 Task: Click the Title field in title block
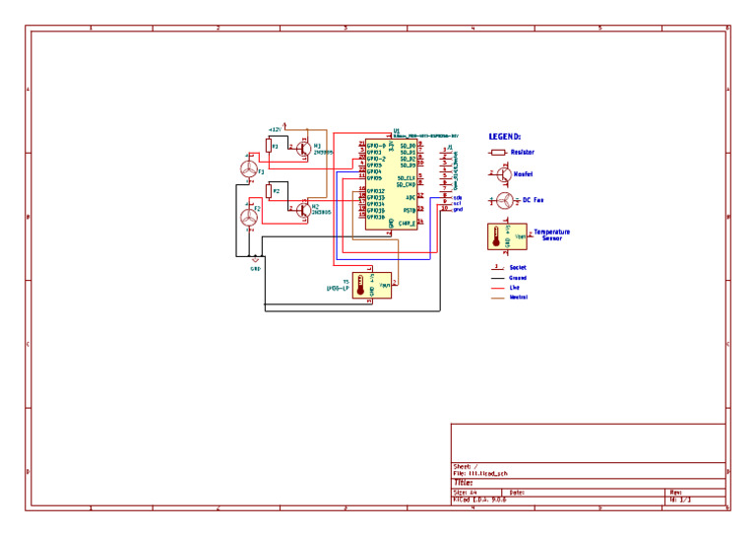[589, 483]
